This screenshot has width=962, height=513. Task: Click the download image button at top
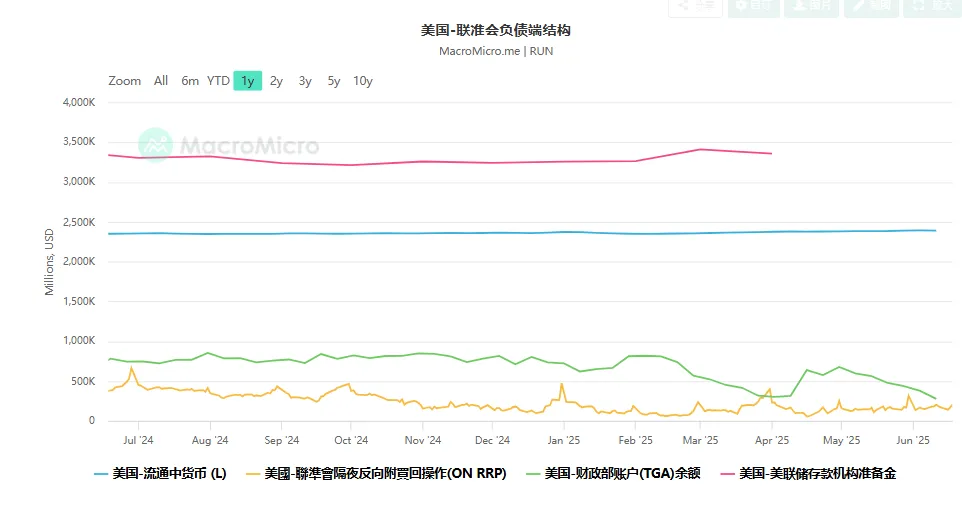pyautogui.click(x=811, y=6)
